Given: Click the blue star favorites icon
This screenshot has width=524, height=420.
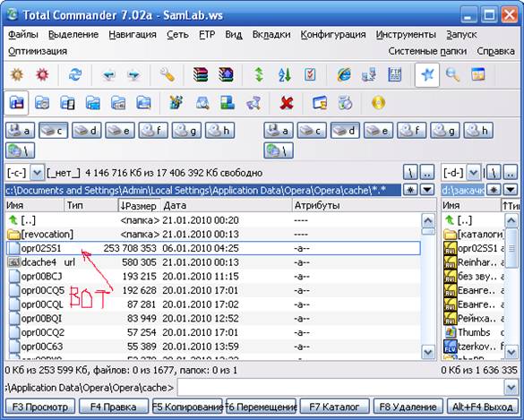Looking at the screenshot, I should [x=427, y=75].
